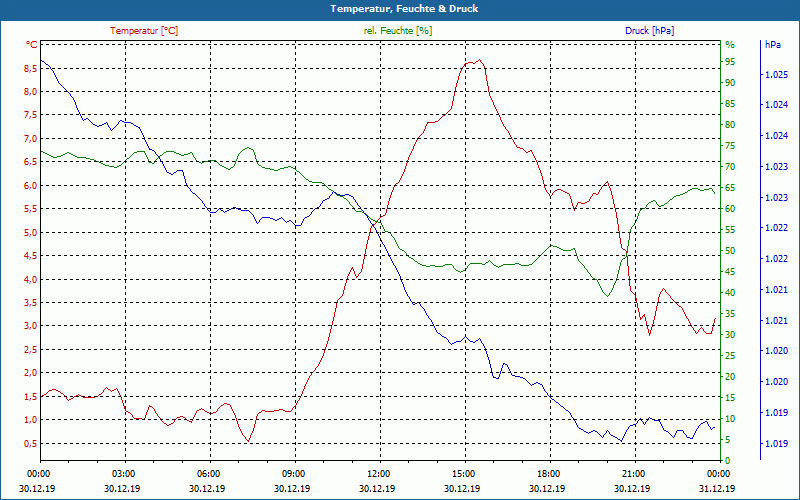Click the % unit label on green axis
The image size is (800, 500).
[x=730, y=45]
